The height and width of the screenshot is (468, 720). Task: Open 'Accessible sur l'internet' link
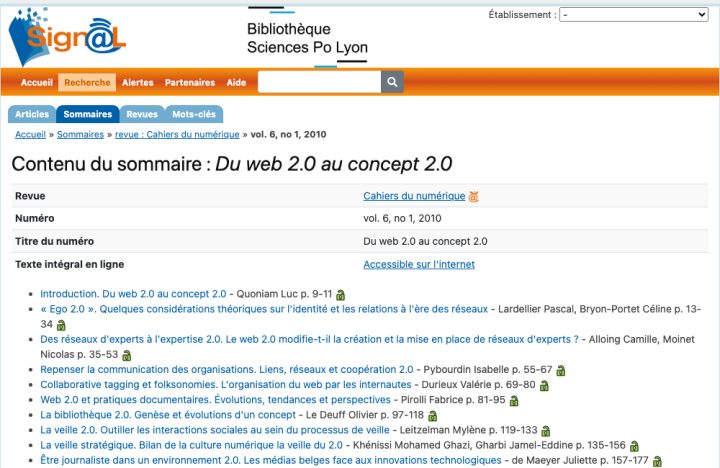(419, 265)
